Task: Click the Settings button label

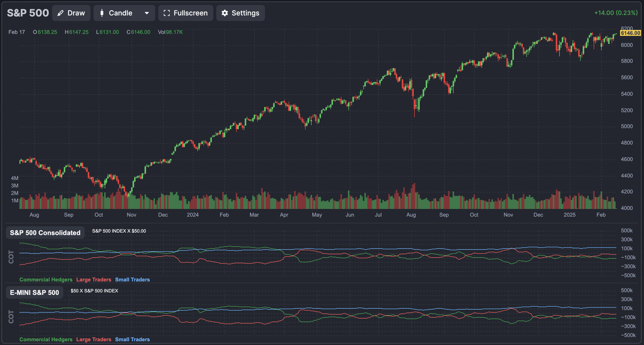Action: click(x=245, y=13)
